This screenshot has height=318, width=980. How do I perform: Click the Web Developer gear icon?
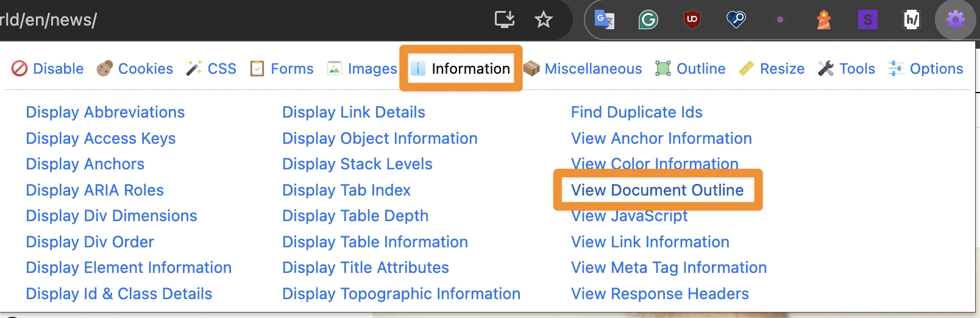(x=955, y=20)
